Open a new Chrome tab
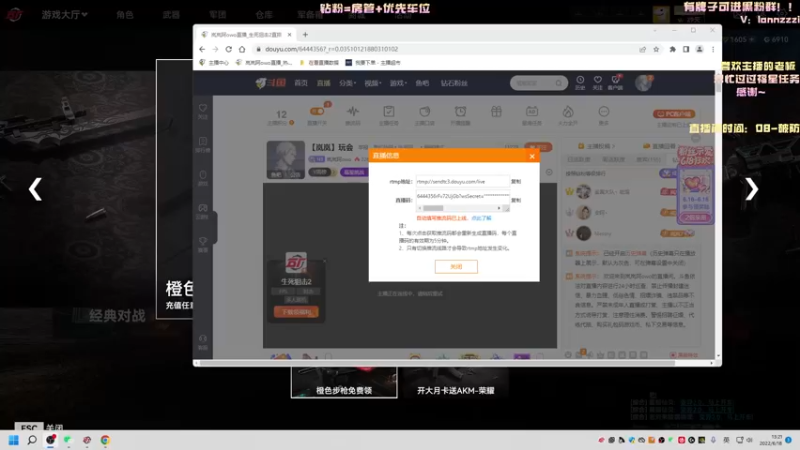The width and height of the screenshot is (800, 450). tap(305, 35)
